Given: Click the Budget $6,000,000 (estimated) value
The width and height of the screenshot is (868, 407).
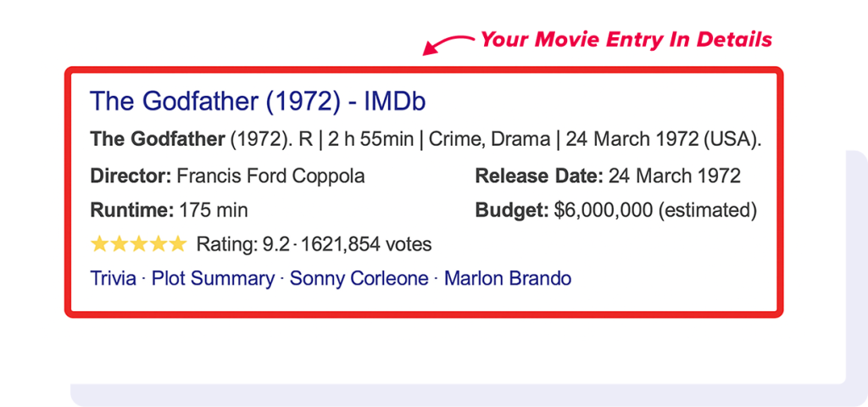Looking at the screenshot, I should click(654, 210).
